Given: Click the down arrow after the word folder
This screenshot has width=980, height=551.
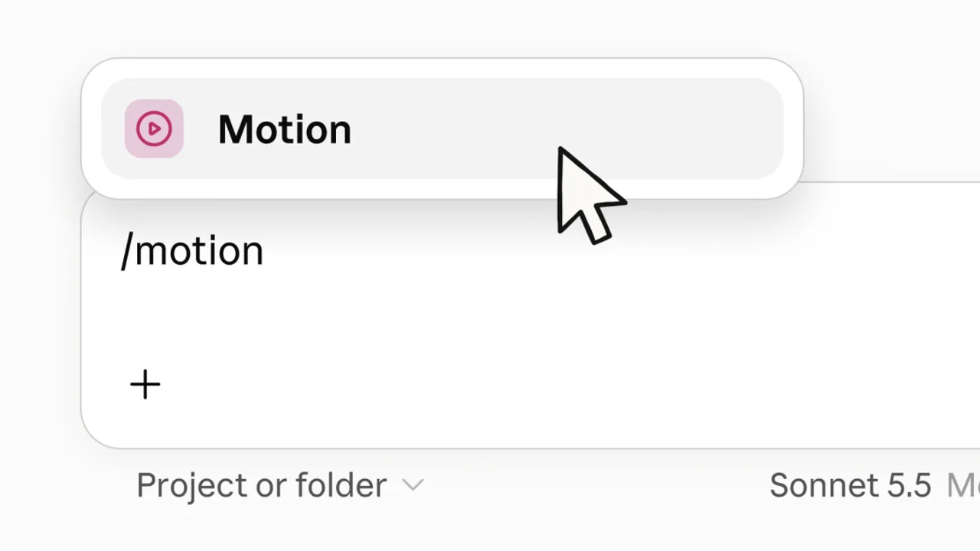Looking at the screenshot, I should (413, 485).
